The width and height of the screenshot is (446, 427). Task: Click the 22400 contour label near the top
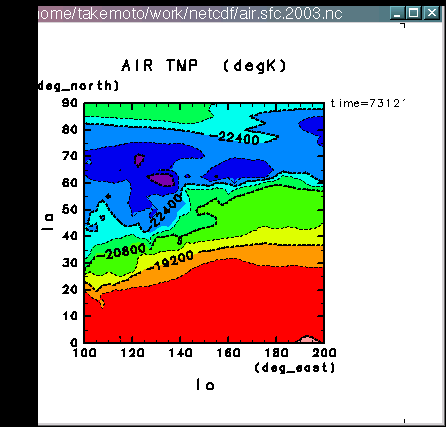[x=239, y=138]
